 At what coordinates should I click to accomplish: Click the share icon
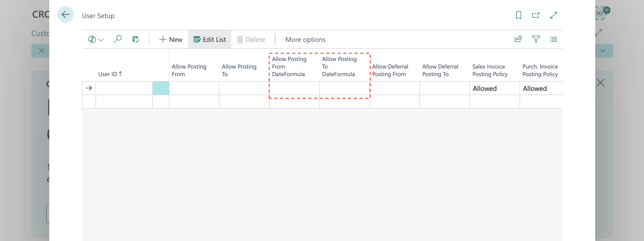[x=518, y=39]
